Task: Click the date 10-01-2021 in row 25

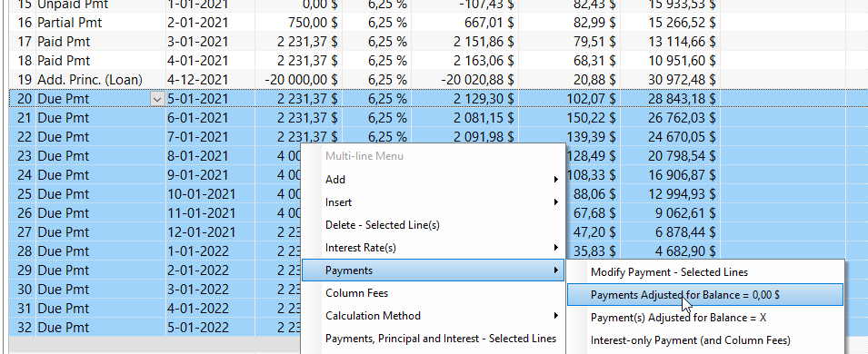Action: click(x=201, y=194)
